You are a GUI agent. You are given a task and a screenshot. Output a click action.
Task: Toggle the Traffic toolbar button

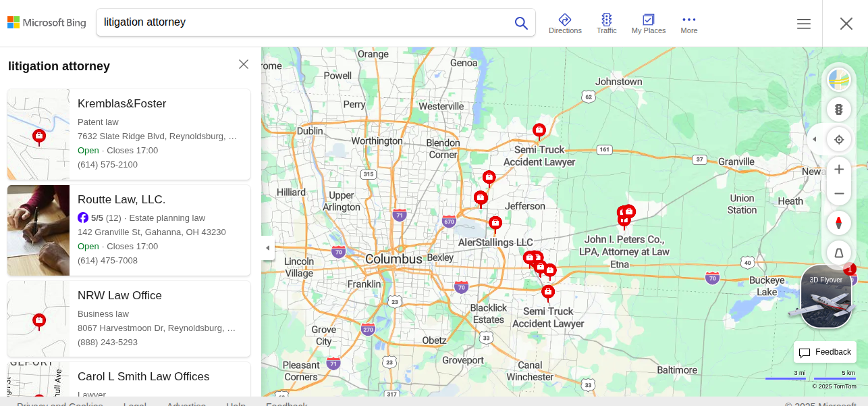coord(607,24)
